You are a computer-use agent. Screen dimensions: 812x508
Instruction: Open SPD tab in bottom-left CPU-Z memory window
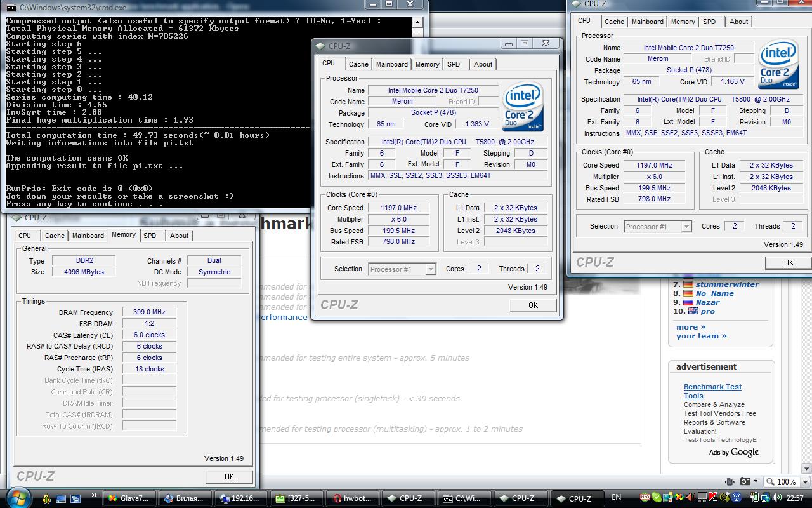(150, 236)
